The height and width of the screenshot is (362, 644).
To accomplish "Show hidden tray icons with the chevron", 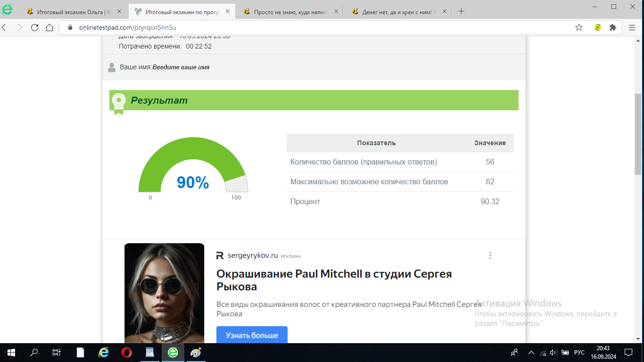I will 531,353.
